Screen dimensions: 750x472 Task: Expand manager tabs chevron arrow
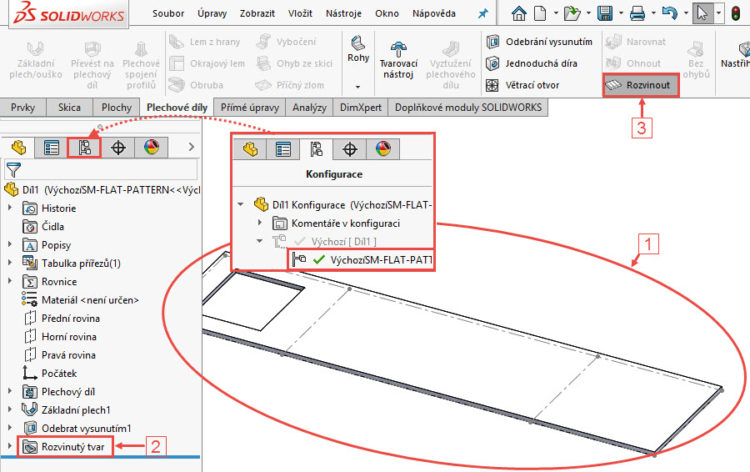[191, 147]
